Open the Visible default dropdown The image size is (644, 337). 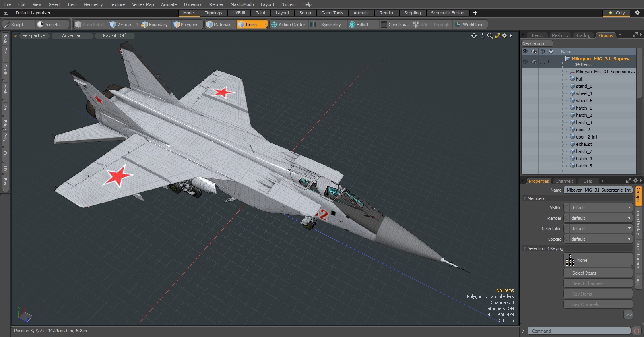[x=601, y=208]
